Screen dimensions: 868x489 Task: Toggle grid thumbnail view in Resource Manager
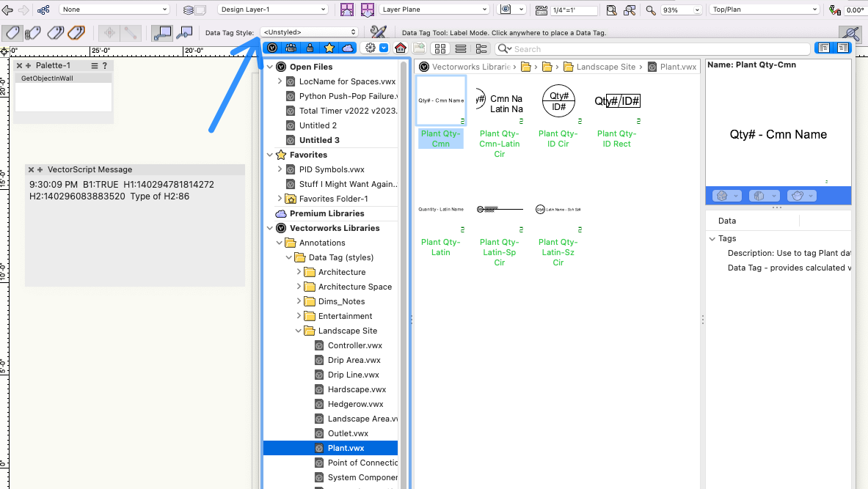click(x=441, y=48)
